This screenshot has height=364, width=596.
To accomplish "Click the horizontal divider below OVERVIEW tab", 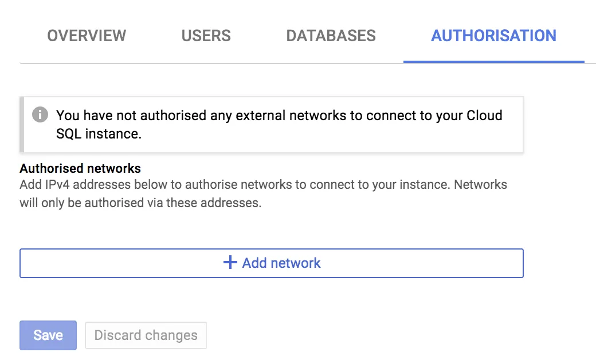I will pyautogui.click(x=87, y=62).
